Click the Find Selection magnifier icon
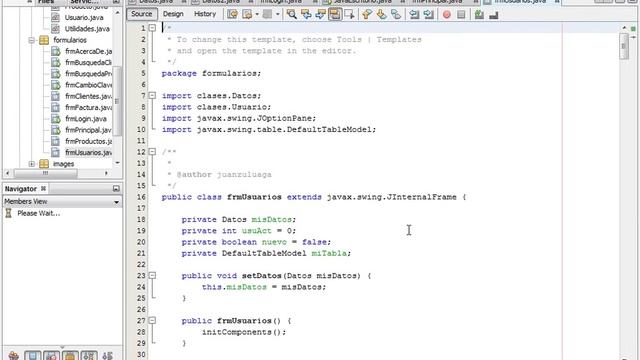Viewport: 640px width, 360px height. point(291,14)
